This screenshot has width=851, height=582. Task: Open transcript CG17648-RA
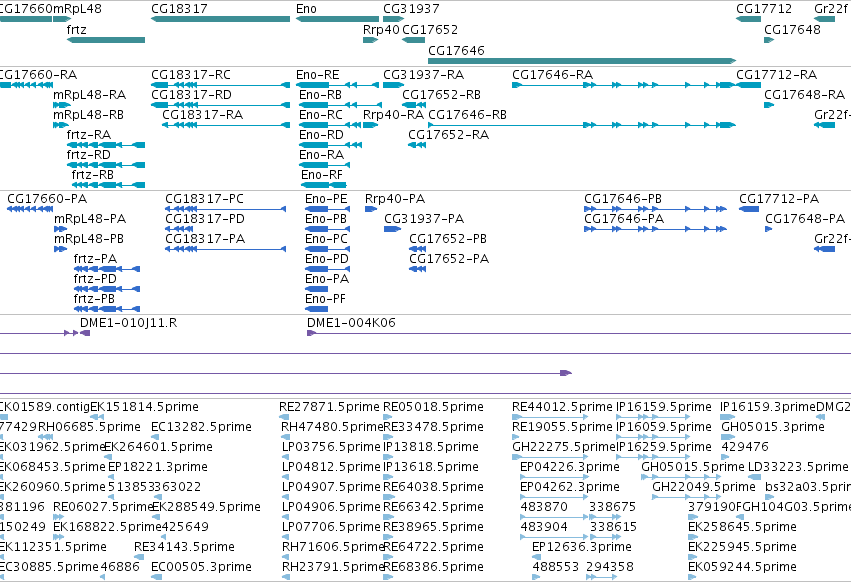[x=804, y=94]
